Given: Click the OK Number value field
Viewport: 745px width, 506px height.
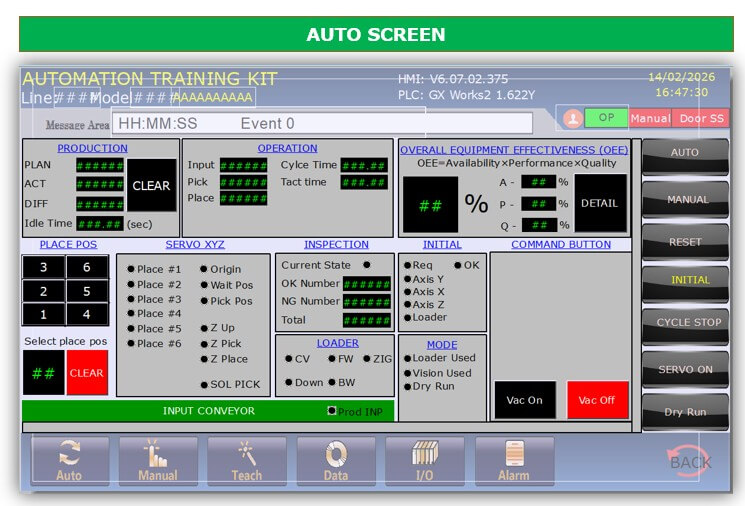Looking at the screenshot, I should point(367,284).
